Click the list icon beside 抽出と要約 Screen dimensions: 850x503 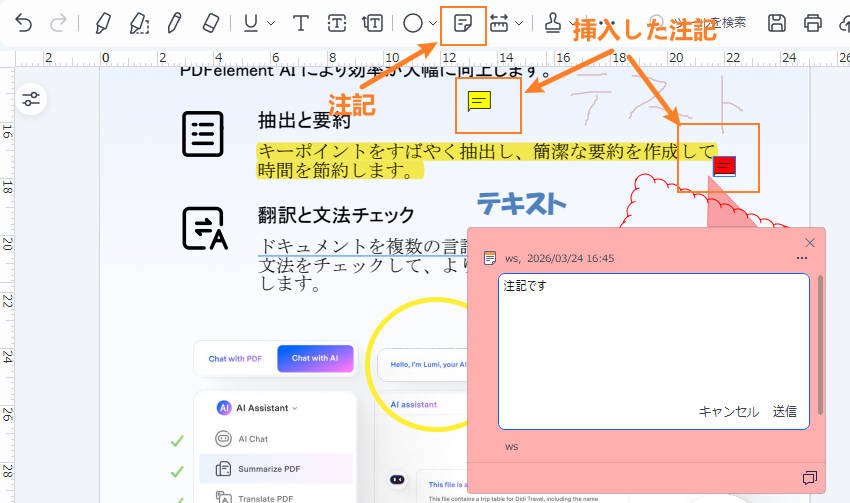coord(203,134)
